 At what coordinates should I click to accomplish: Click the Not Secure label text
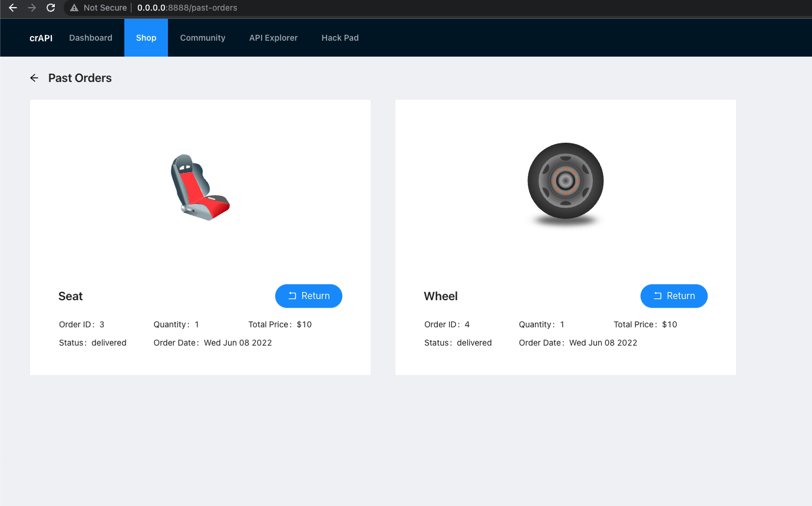(x=105, y=8)
